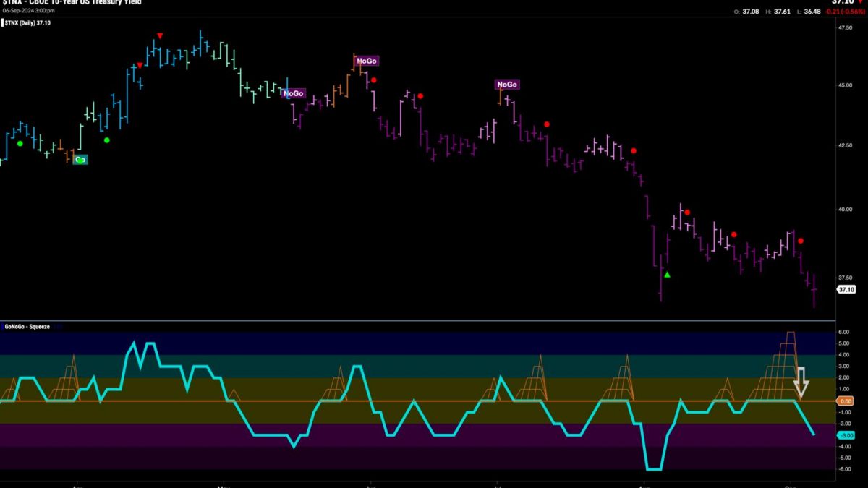The image size is (868, 488).
Task: Click the chart title "$TNX - CBOE 10-Year US Treasury Yield"
Action: coord(71,2)
